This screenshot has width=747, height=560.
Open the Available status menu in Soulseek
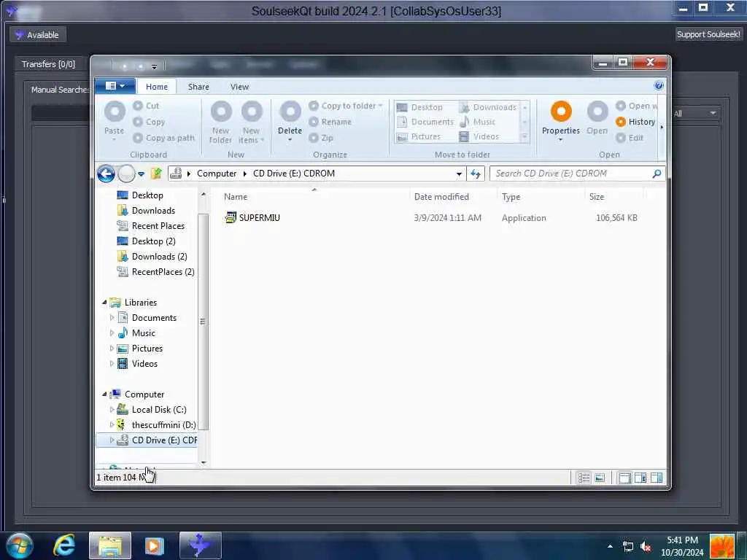point(38,35)
